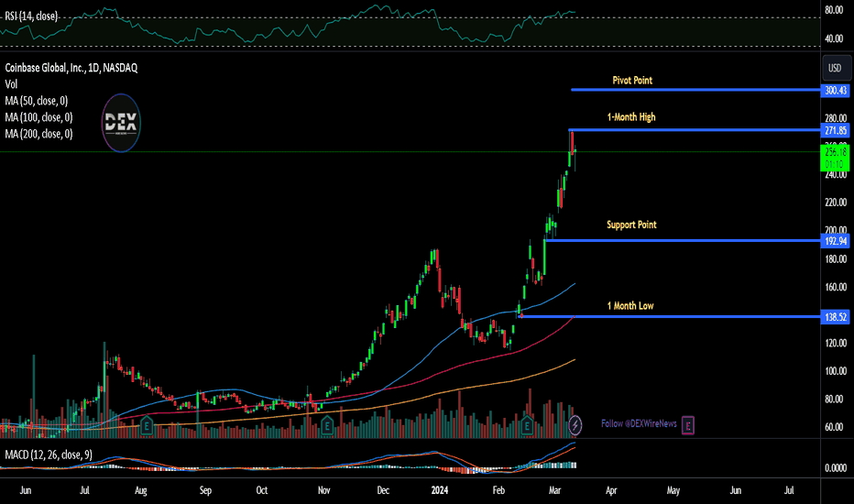This screenshot has width=854, height=504.
Task: Click the Nov label on the time axis
Action: point(324,490)
